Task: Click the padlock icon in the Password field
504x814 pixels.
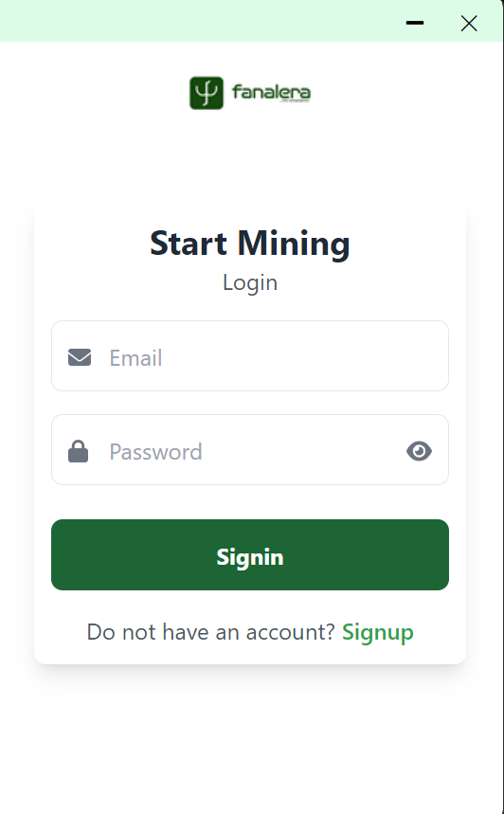Action: tap(79, 451)
